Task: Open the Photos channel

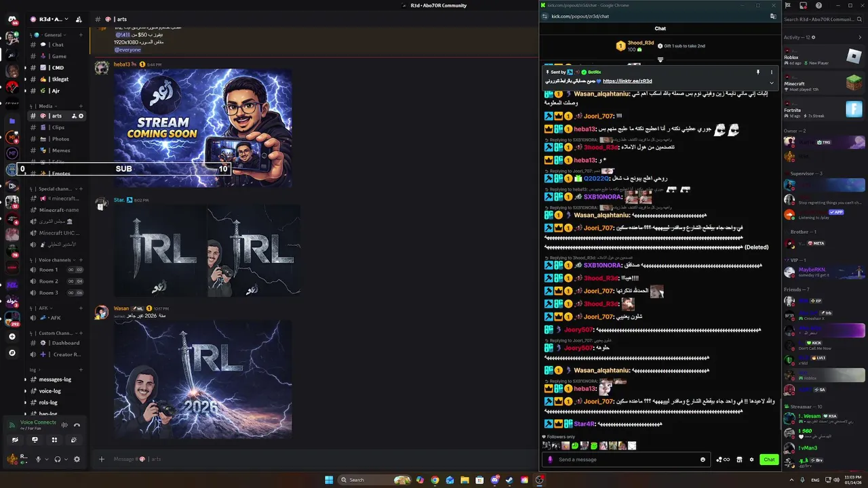Action: 57,139
